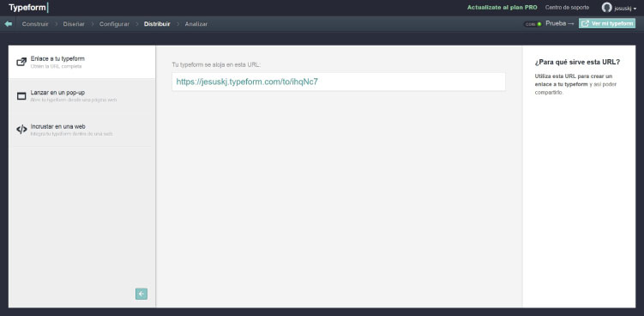The height and width of the screenshot is (316, 644).
Task: Open the Centro de soporte link
Action: pyautogui.click(x=567, y=8)
